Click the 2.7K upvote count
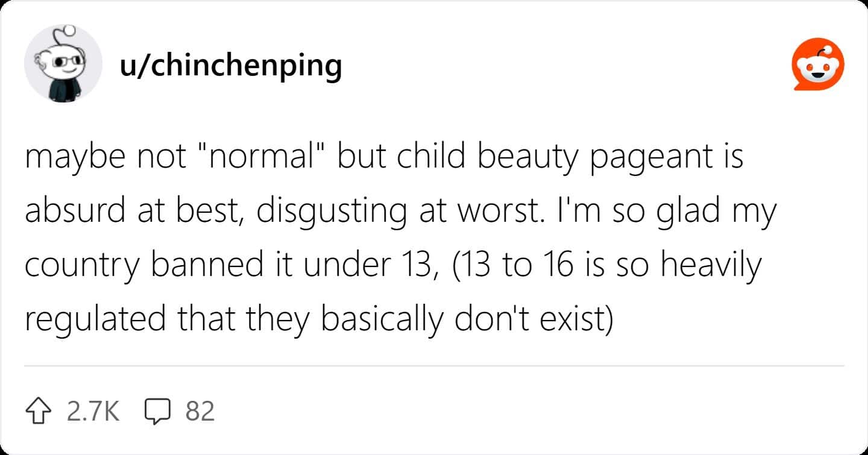868x455 pixels. click(x=93, y=412)
